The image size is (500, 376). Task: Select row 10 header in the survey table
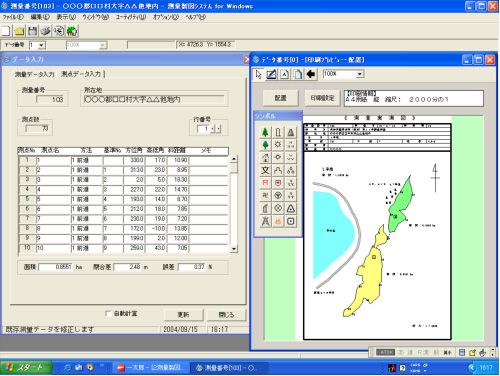(x=27, y=248)
